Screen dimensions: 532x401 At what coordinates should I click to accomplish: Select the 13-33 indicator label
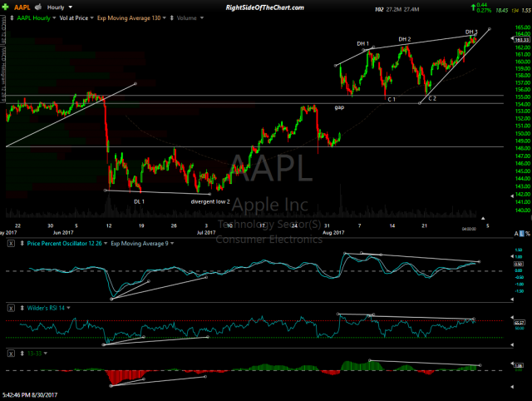34,354
